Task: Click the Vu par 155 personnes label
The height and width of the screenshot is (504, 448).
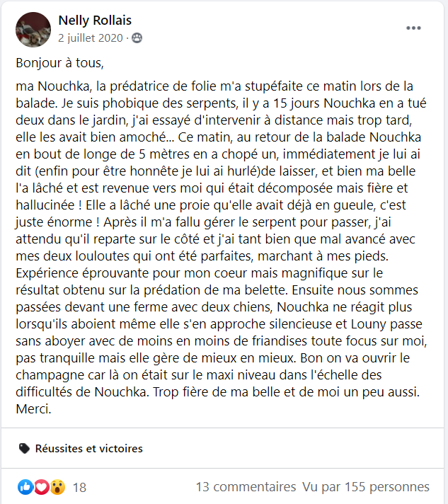Action: [x=365, y=487]
